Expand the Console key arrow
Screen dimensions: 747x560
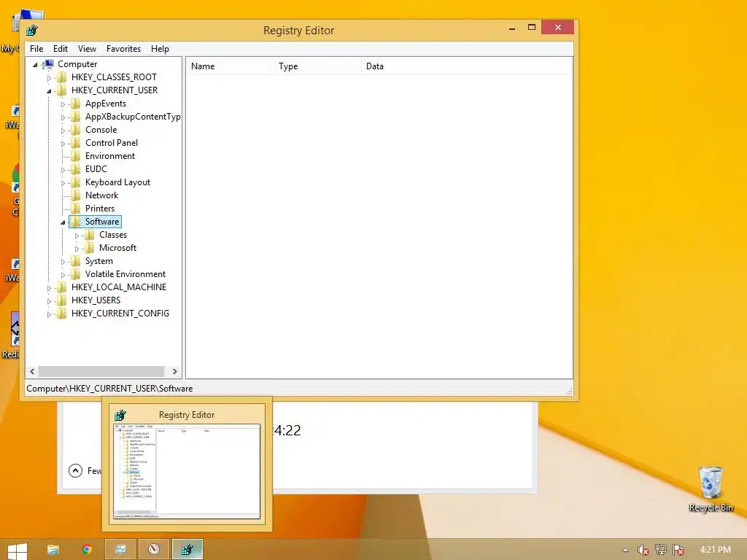(x=63, y=131)
